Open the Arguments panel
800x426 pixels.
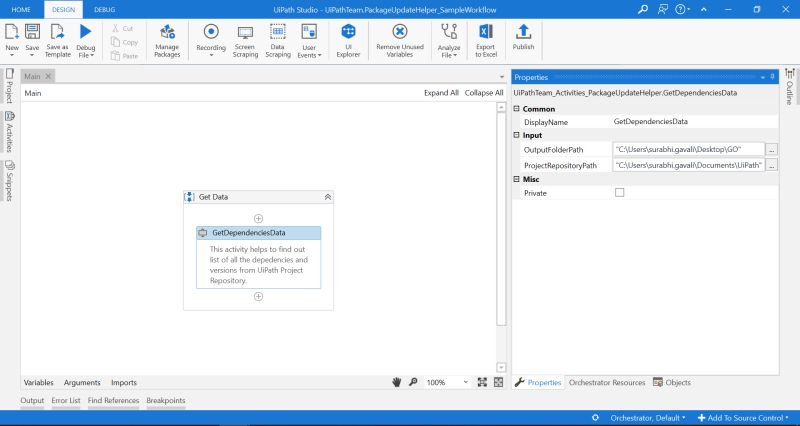pos(82,382)
